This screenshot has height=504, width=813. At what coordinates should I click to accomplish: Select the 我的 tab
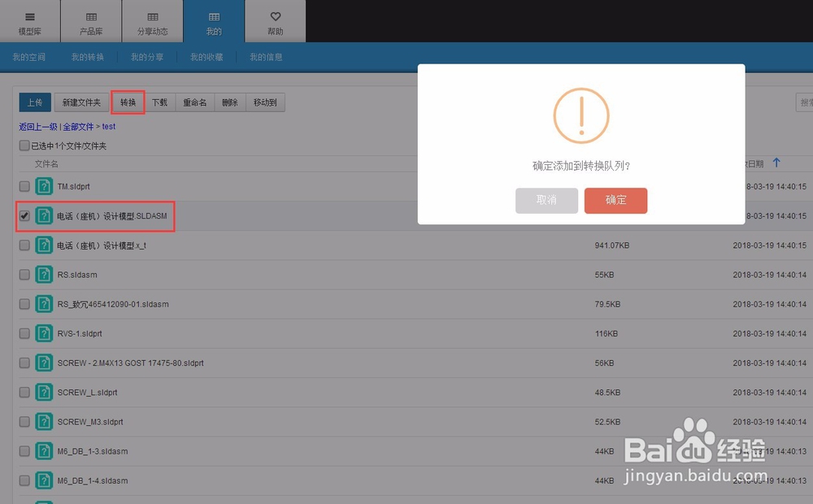(x=214, y=21)
